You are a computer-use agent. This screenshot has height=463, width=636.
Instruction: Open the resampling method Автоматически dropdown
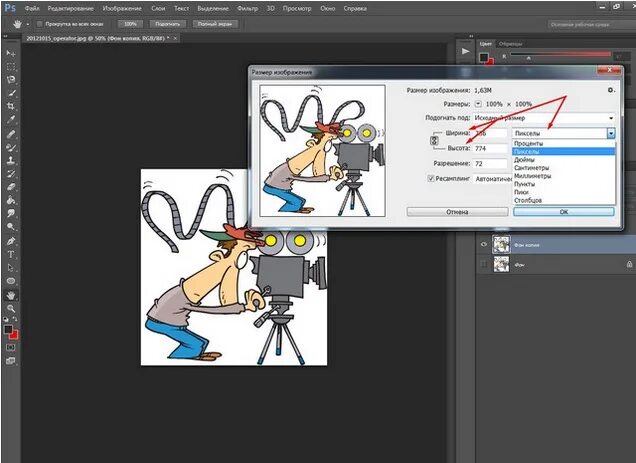493,179
